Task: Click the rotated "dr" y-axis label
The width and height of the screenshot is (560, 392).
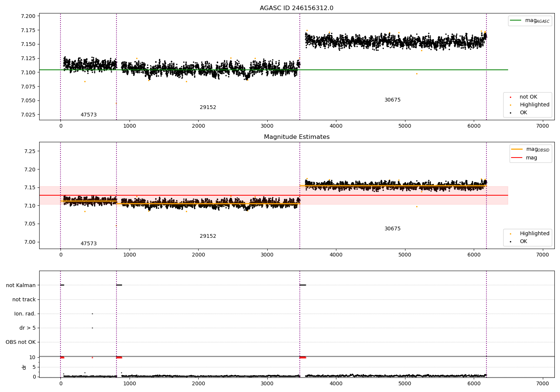Action: [x=24, y=367]
